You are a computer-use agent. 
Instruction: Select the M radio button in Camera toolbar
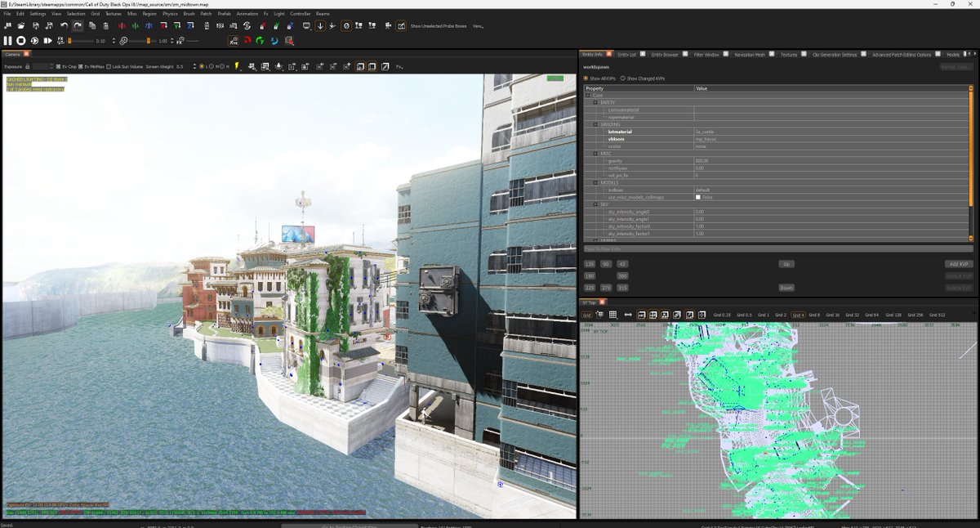[212, 66]
